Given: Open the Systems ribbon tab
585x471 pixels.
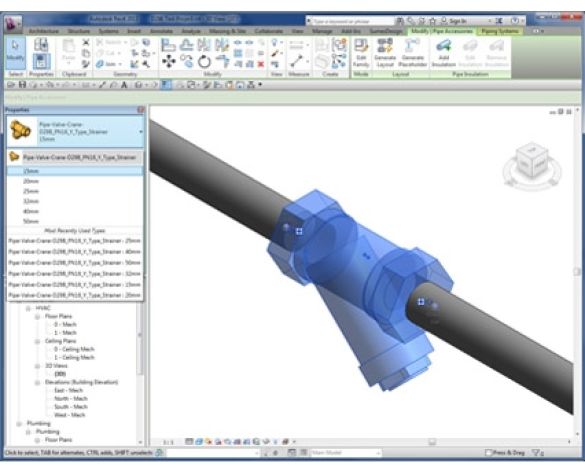Looking at the screenshot, I should 109,31.
